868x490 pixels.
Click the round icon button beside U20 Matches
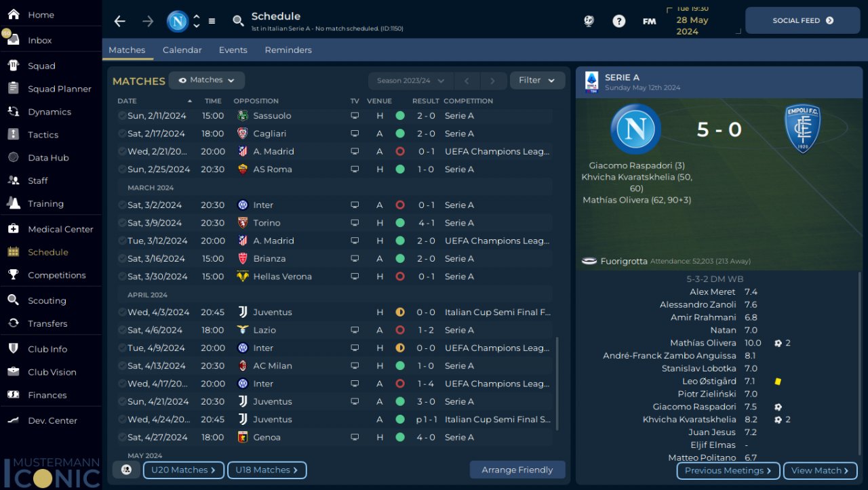coord(126,470)
